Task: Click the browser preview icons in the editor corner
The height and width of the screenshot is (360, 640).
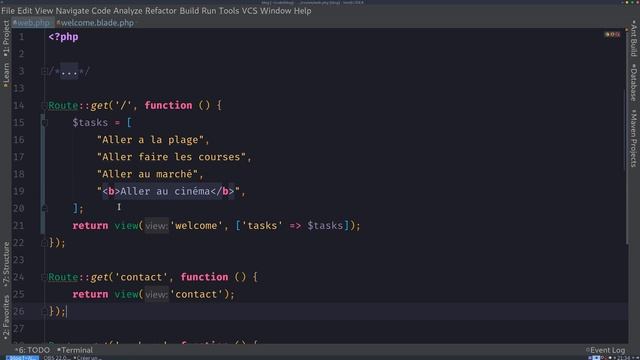Action: pos(613,35)
